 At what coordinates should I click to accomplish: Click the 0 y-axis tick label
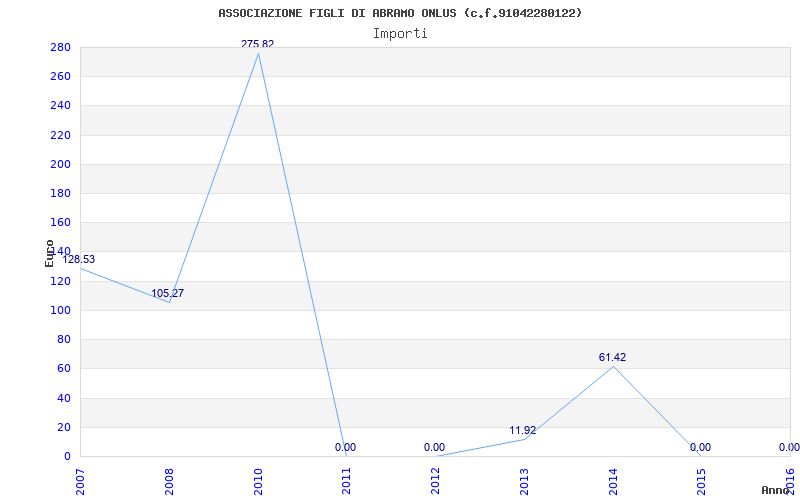[67, 456]
